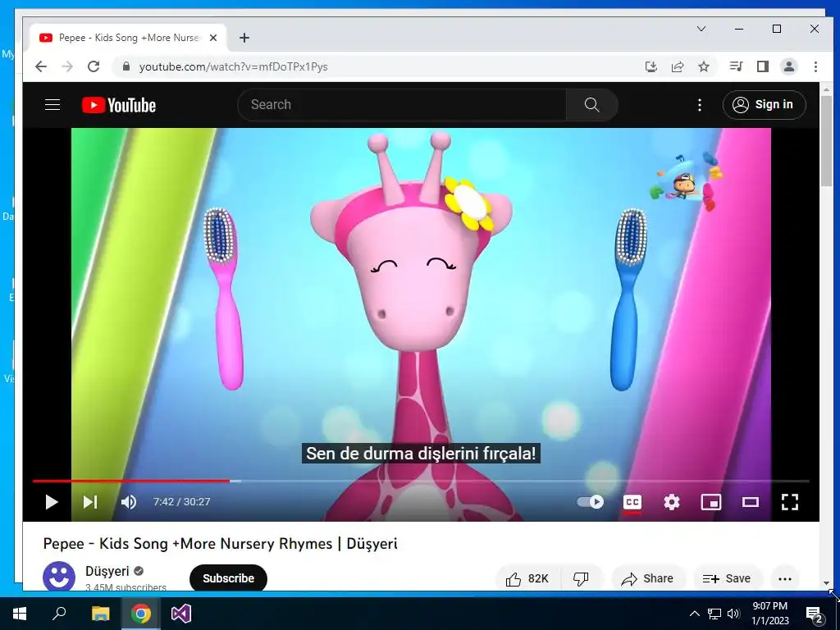Open the tab search dropdown chevron
The image size is (840, 630).
click(701, 29)
